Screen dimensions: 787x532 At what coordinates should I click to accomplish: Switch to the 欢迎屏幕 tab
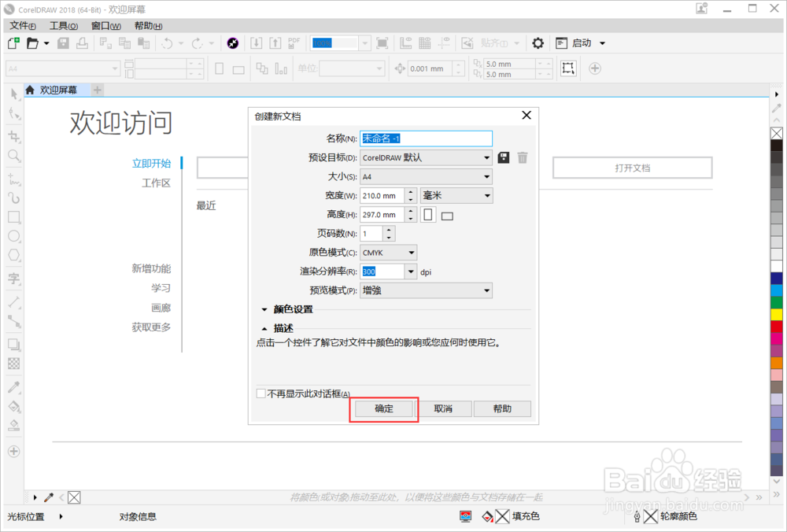pos(57,90)
